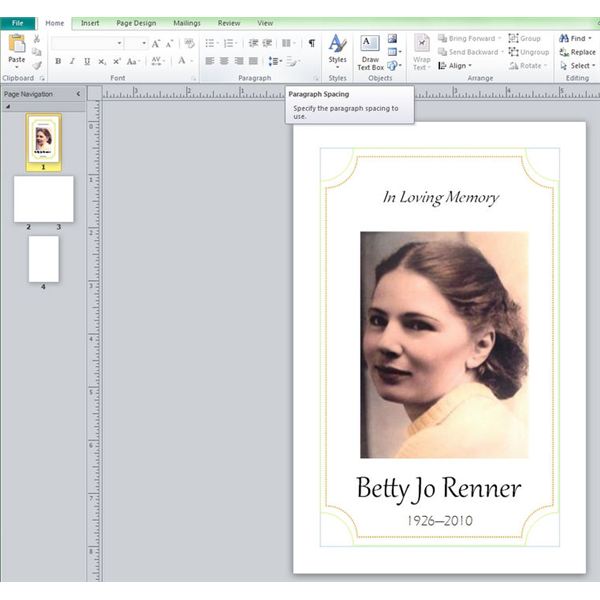Show paragraph marks with pilcrow icon
Viewport: 600px width, 600px height.
[311, 43]
